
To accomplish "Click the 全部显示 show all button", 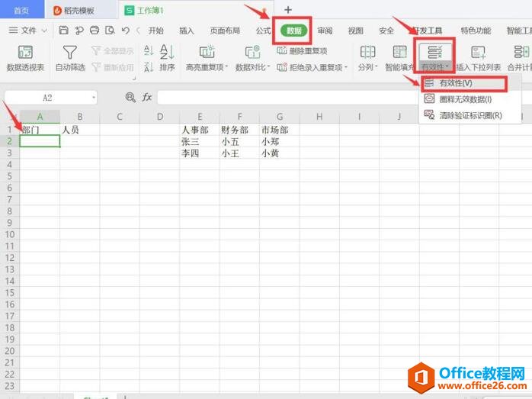I will tap(113, 51).
